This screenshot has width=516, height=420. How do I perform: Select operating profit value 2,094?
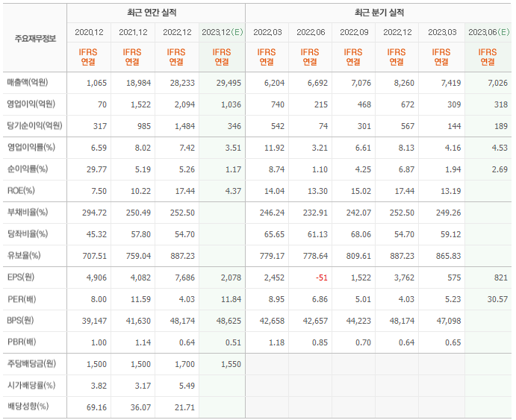[185, 104]
